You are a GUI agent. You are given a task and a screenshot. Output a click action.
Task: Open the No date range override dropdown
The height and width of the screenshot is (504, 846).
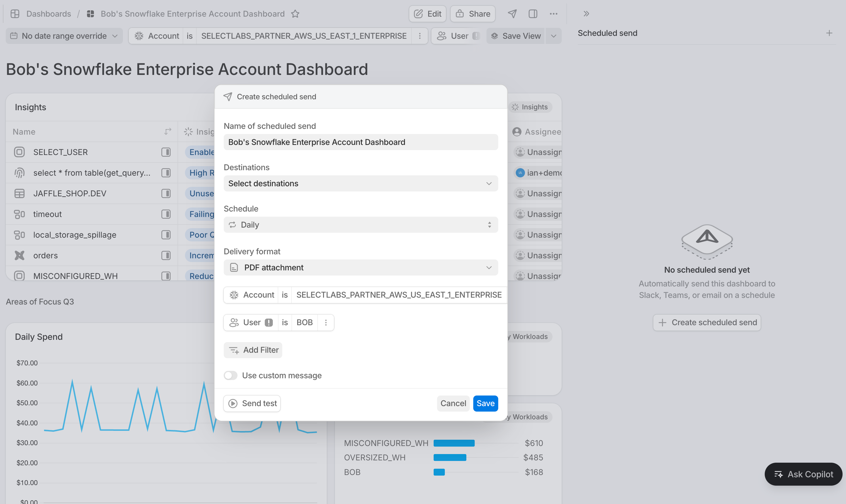pos(64,36)
